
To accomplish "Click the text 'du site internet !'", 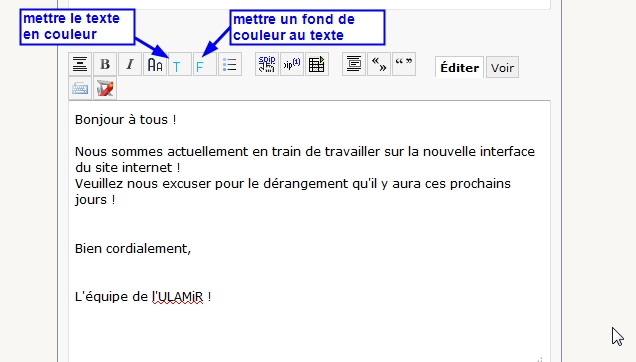I will [x=128, y=168].
